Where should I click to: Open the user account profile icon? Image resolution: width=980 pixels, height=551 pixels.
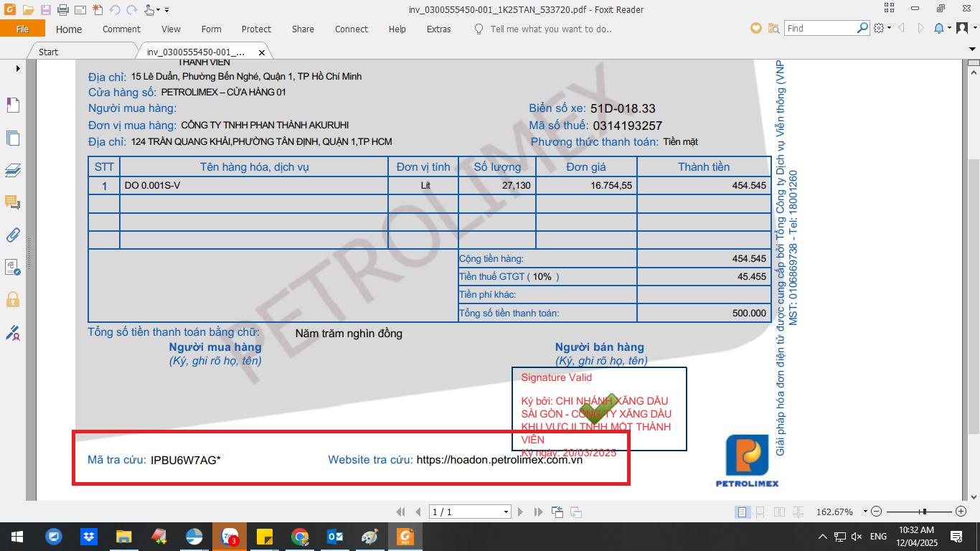(x=962, y=29)
